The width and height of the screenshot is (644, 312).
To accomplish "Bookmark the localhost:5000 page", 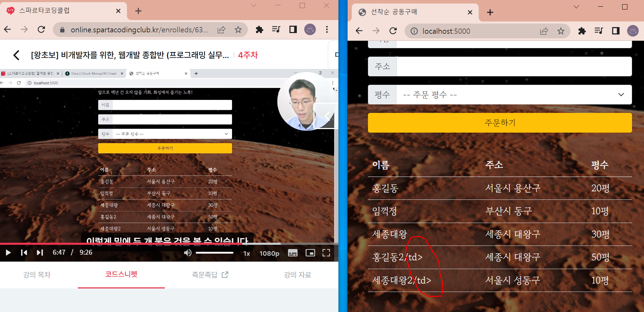I will [561, 31].
